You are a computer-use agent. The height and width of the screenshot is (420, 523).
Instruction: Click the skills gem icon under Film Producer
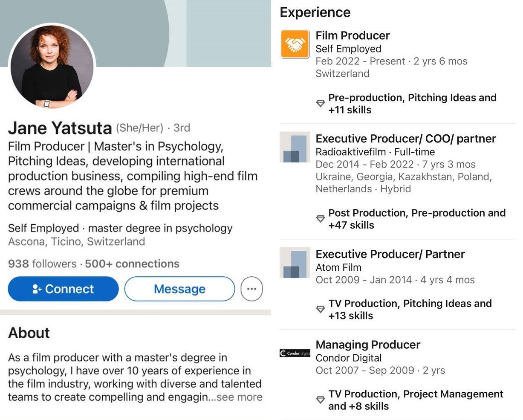(321, 104)
